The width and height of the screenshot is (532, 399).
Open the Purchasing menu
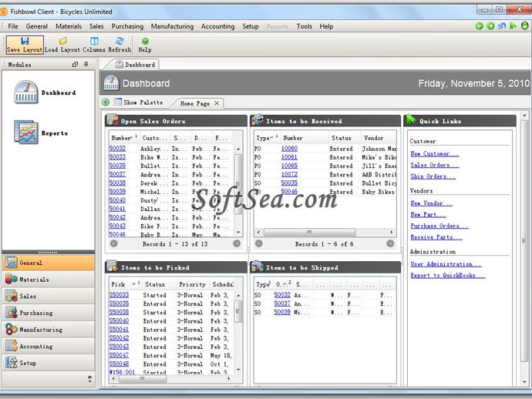pyautogui.click(x=127, y=26)
